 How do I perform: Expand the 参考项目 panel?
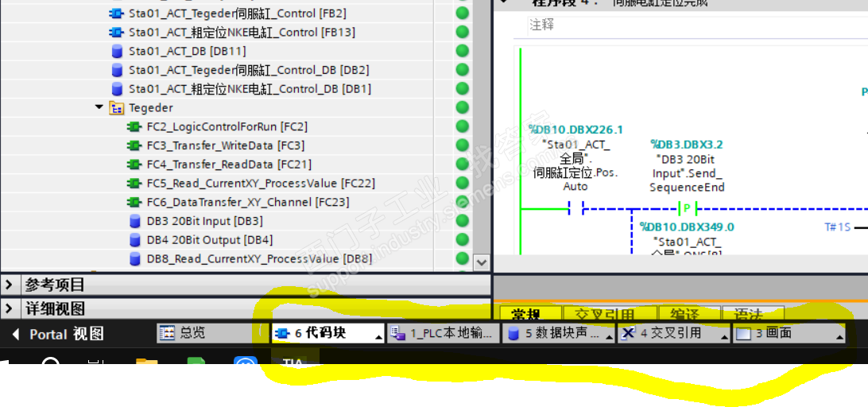pos(9,285)
